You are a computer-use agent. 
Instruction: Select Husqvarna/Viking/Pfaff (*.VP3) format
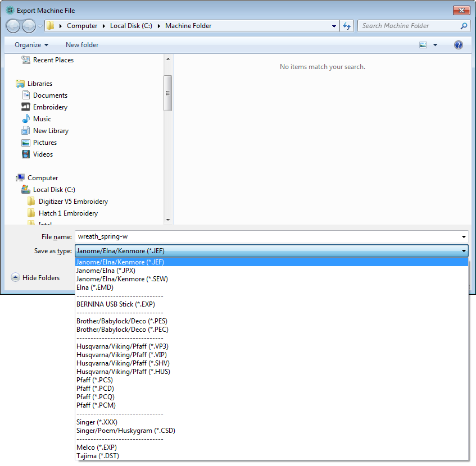271,346
